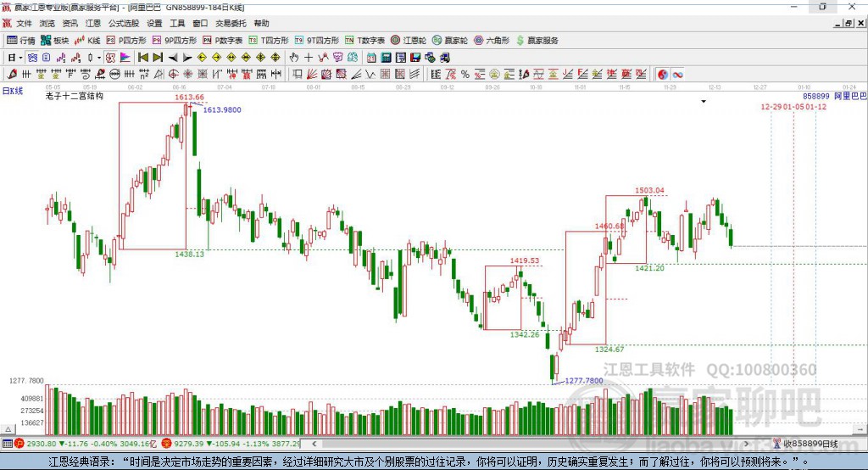
Task: Open the 公式选股 menu
Action: [124, 23]
